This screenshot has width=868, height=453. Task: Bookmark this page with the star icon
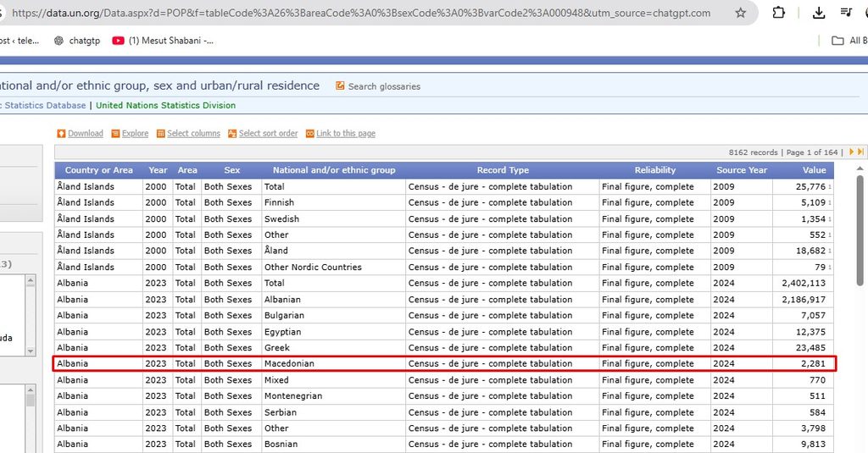pyautogui.click(x=740, y=12)
